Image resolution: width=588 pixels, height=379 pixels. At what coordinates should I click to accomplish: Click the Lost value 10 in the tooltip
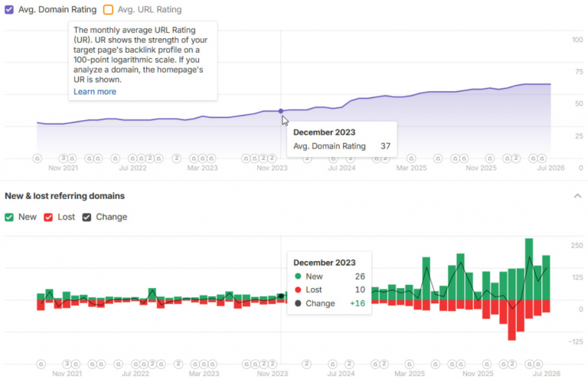pyautogui.click(x=360, y=289)
